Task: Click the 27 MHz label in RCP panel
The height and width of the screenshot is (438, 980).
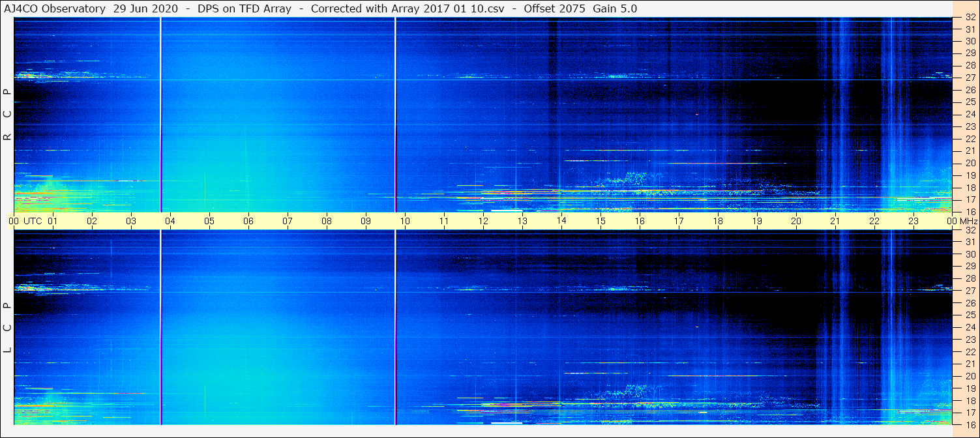Action: coord(970,78)
